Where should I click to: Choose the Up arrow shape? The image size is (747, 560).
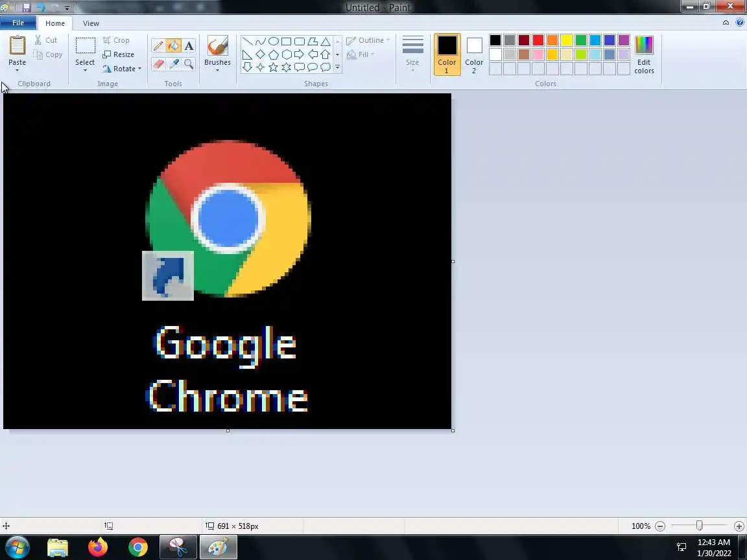326,54
